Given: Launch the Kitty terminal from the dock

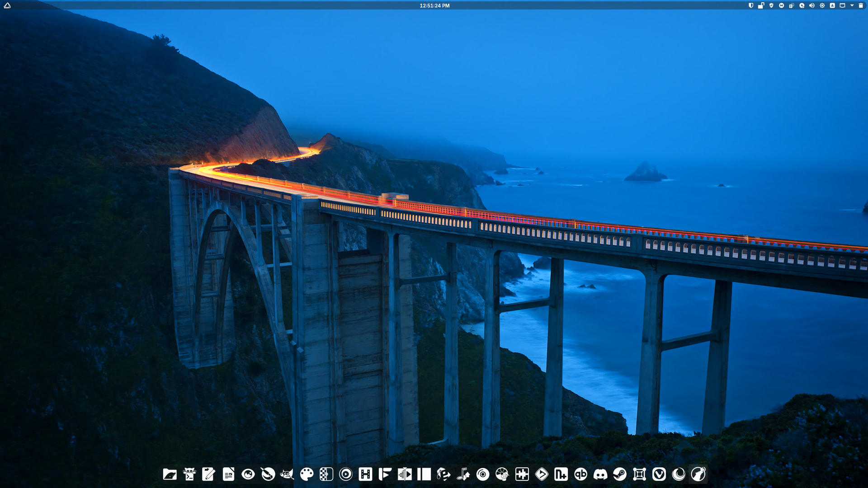Looking at the screenshot, I should click(189, 474).
